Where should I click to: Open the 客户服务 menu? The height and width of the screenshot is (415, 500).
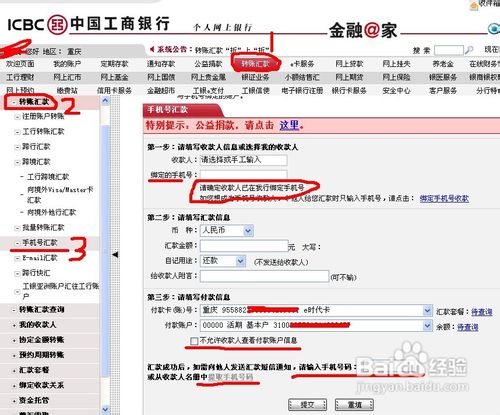(443, 90)
